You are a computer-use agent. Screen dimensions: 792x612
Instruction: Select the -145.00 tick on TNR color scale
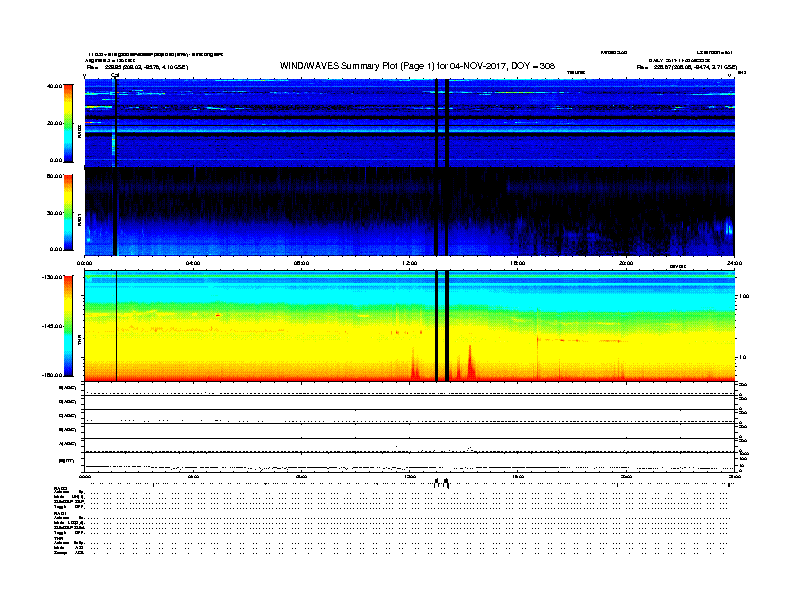(53, 326)
